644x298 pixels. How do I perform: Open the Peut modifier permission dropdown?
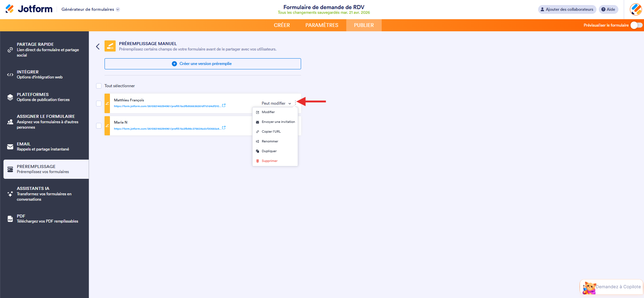[x=276, y=103]
